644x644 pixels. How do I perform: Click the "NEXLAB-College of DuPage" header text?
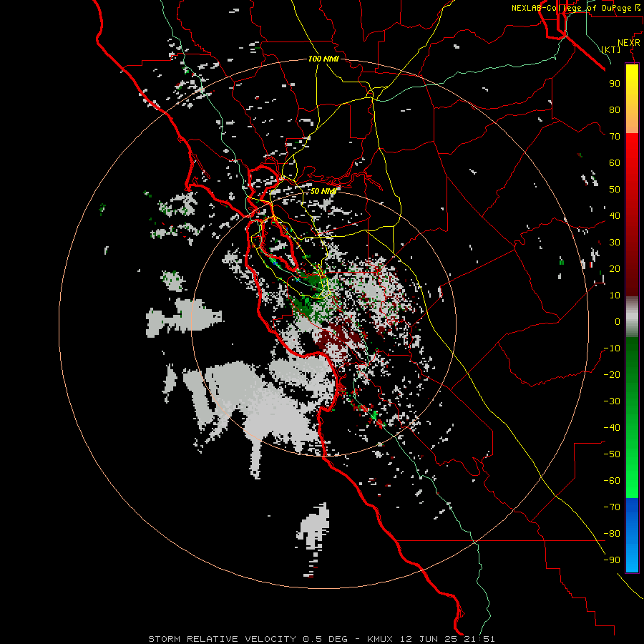pos(571,8)
